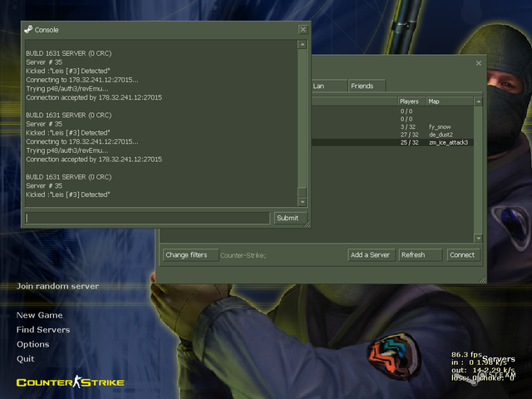Click the 25 / 32 players cell
The width and height of the screenshot is (532, 399).
(409, 142)
